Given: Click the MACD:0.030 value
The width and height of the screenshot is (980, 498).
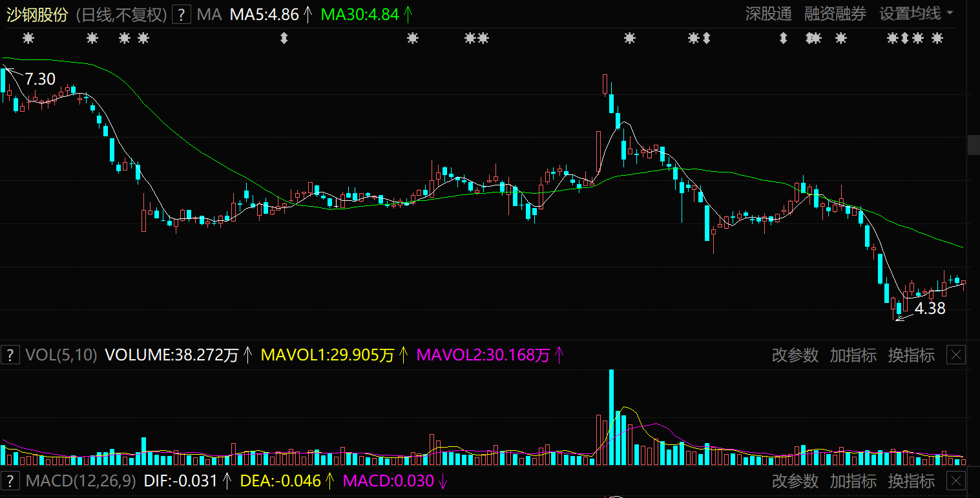Looking at the screenshot, I should [x=388, y=481].
